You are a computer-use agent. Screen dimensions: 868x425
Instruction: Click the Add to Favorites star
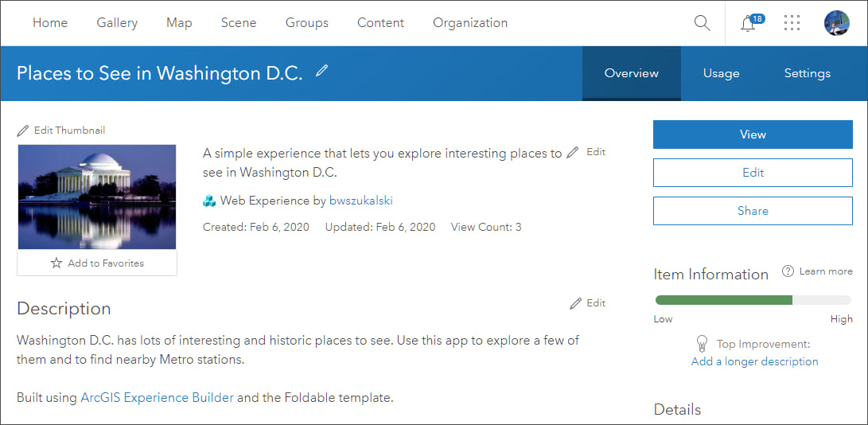[56, 263]
